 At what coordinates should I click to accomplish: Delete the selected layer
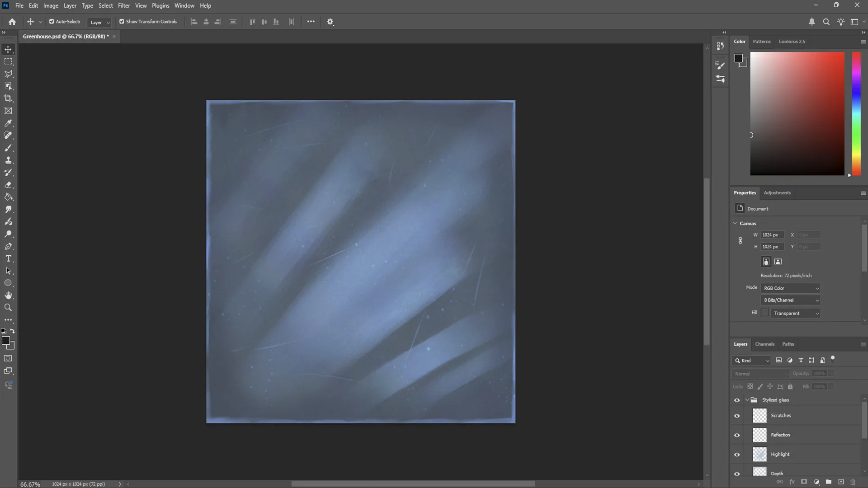853,482
